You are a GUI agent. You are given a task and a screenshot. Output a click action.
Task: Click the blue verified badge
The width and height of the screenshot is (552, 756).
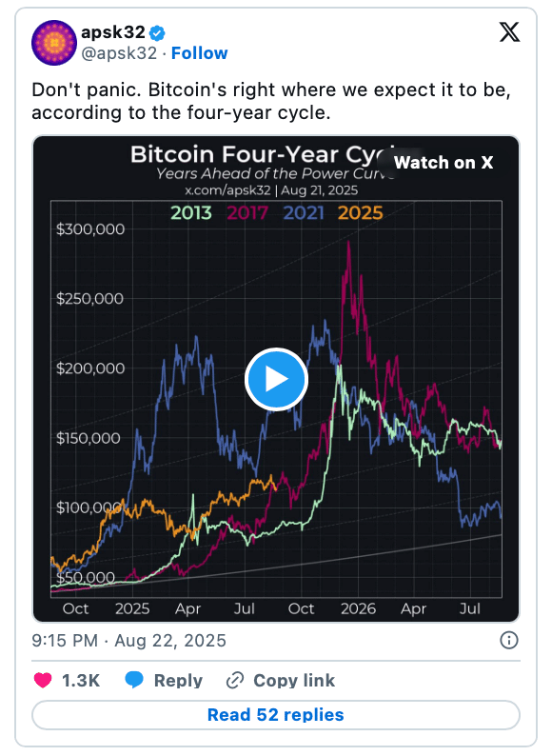point(157,33)
